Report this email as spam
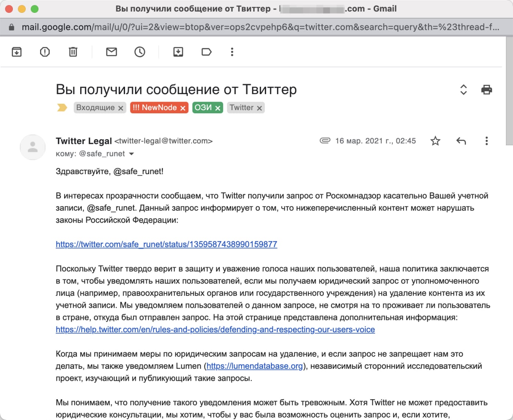 tap(45, 52)
